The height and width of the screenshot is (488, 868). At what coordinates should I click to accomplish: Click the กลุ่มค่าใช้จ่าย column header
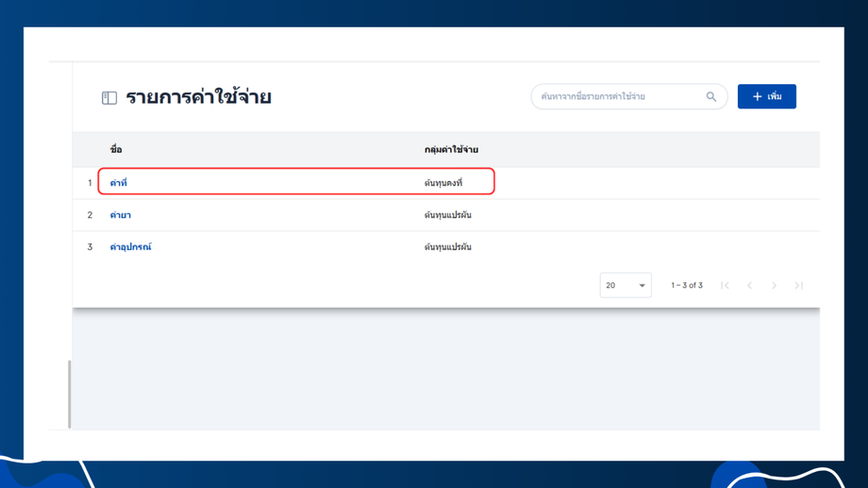pyautogui.click(x=451, y=149)
